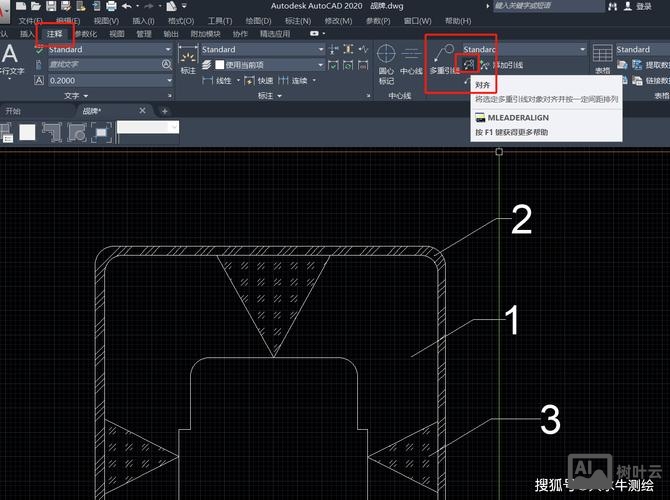Select the 多行文字 multiline text tool
Screen dimensions: 670x500
pos(12,58)
